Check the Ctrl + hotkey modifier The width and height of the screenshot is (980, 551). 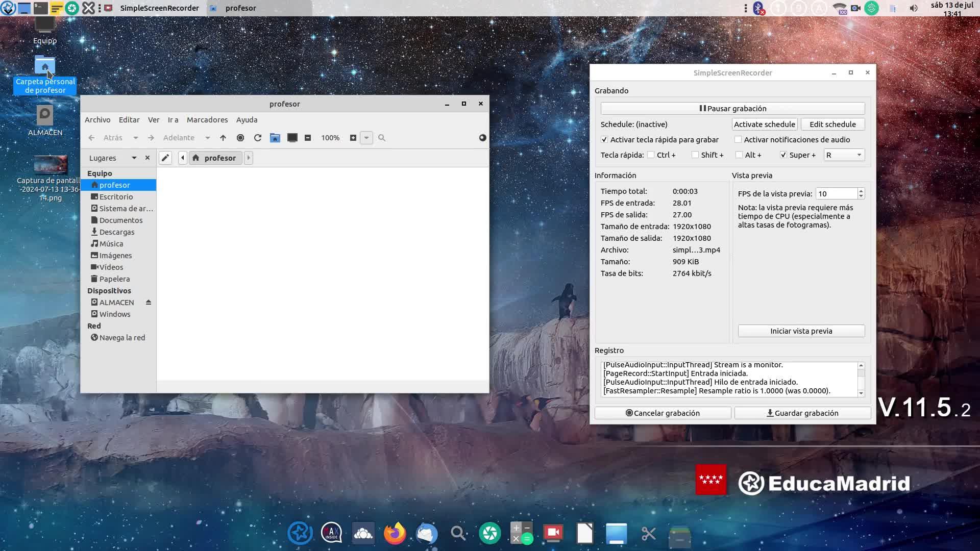651,155
